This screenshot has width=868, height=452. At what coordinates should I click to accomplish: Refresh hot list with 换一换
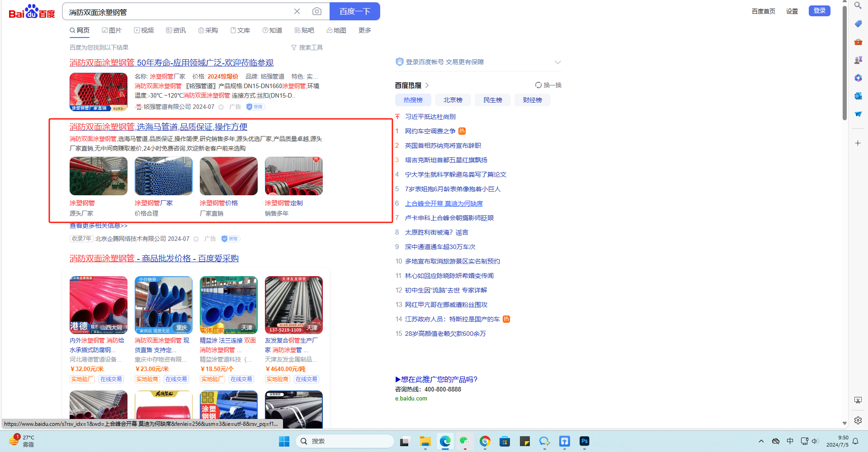pyautogui.click(x=548, y=85)
